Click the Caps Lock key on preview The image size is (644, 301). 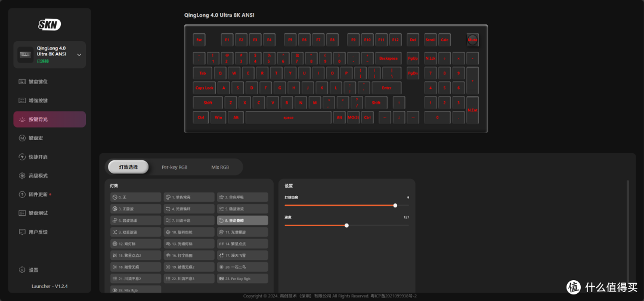click(x=205, y=88)
